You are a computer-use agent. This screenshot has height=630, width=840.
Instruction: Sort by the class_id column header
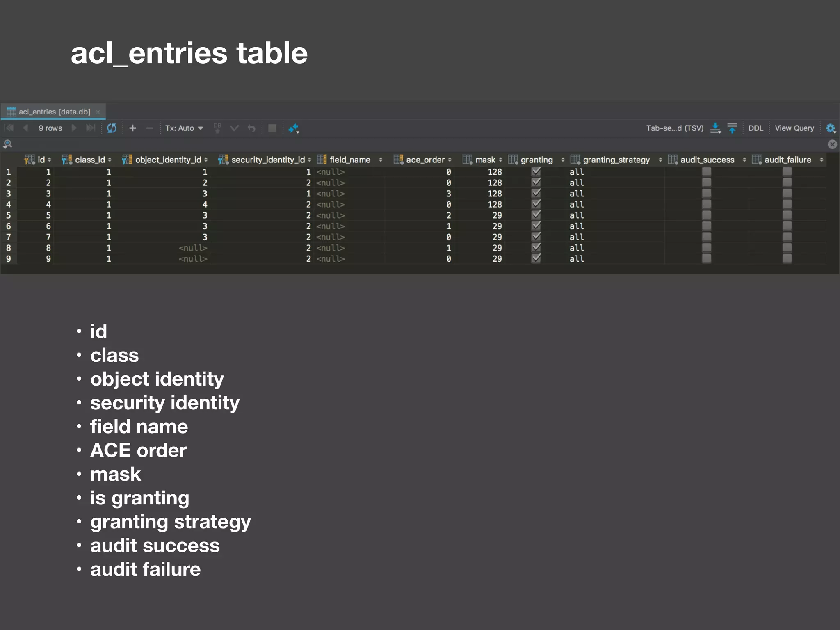pos(87,160)
